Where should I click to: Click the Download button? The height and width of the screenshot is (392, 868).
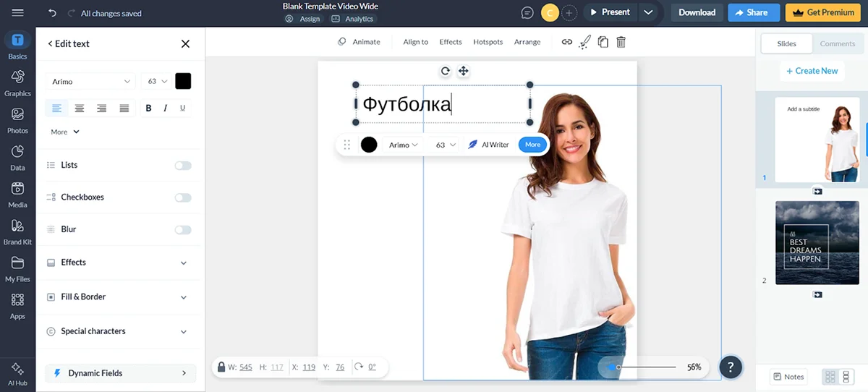[x=697, y=12]
